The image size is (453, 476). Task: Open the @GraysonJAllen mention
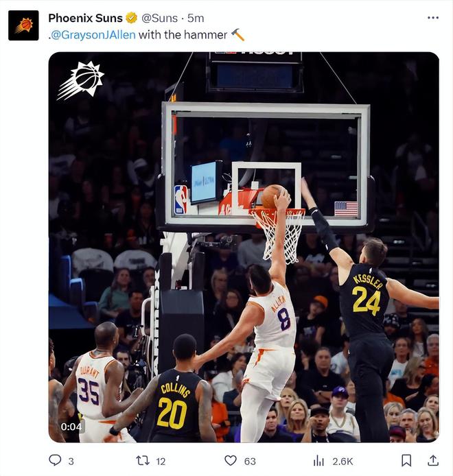93,34
